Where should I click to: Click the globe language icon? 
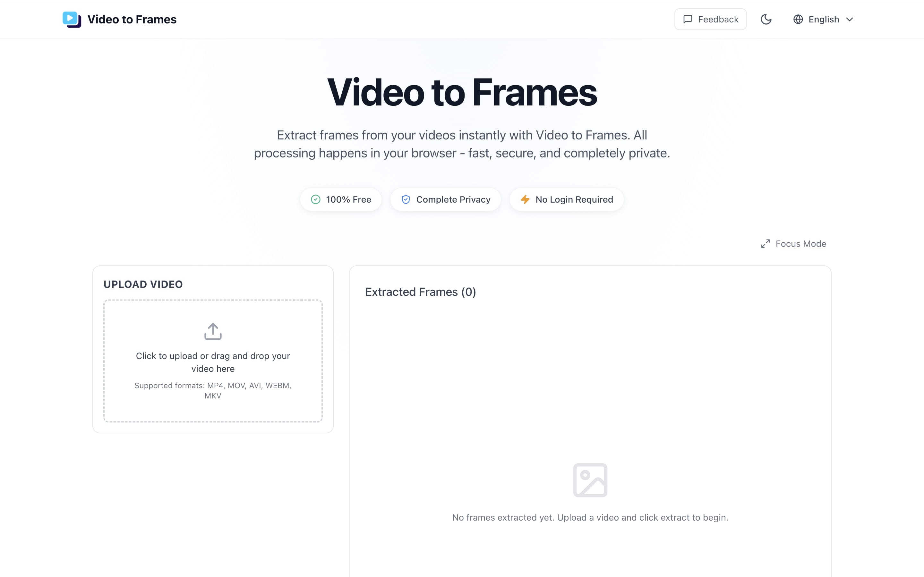coord(798,20)
